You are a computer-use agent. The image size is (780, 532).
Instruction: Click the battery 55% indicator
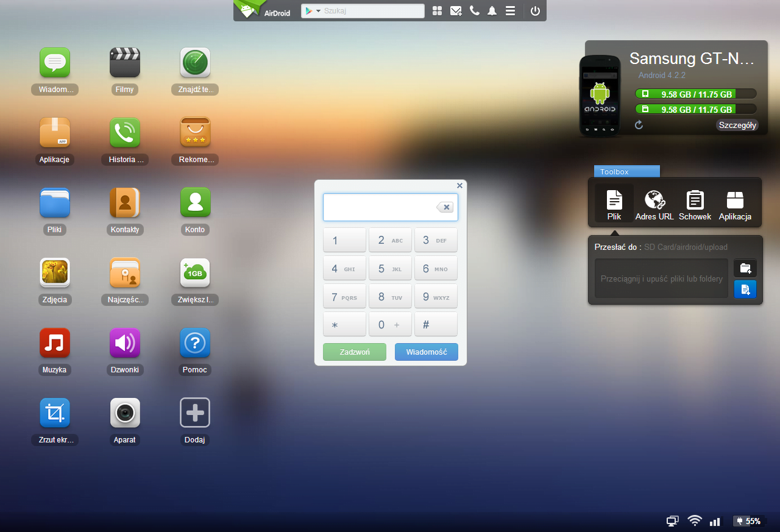[x=748, y=521]
